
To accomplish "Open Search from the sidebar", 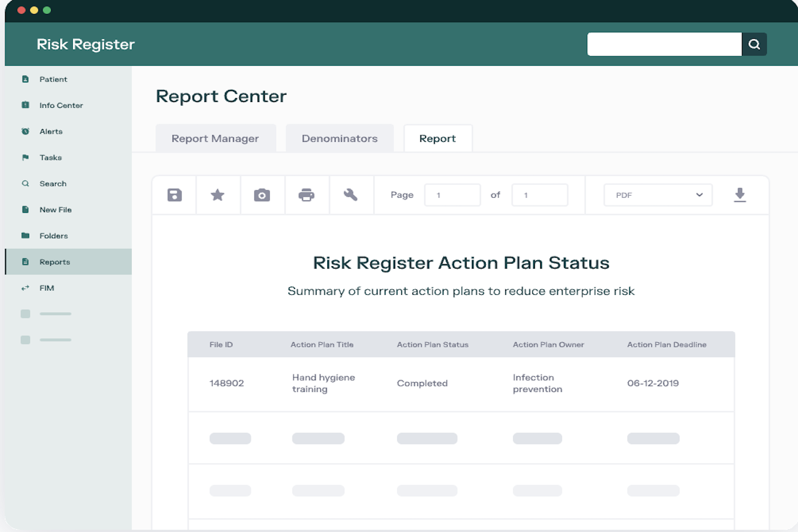I will coord(52,183).
